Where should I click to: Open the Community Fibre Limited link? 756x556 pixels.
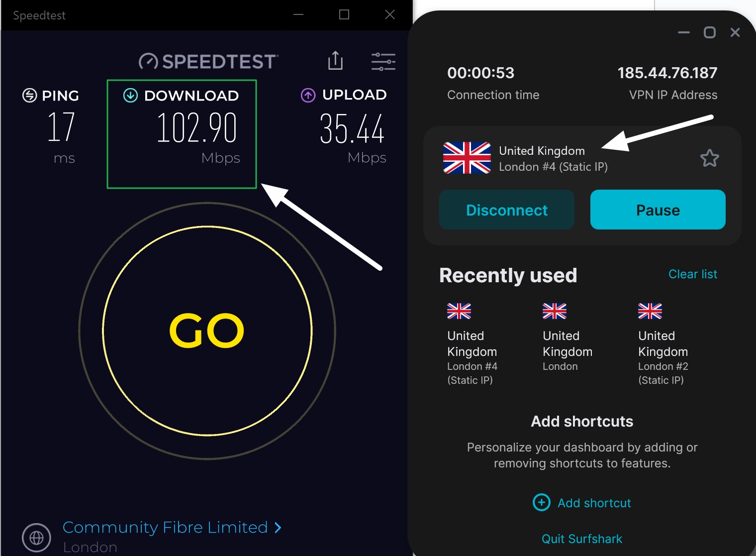tap(166, 527)
